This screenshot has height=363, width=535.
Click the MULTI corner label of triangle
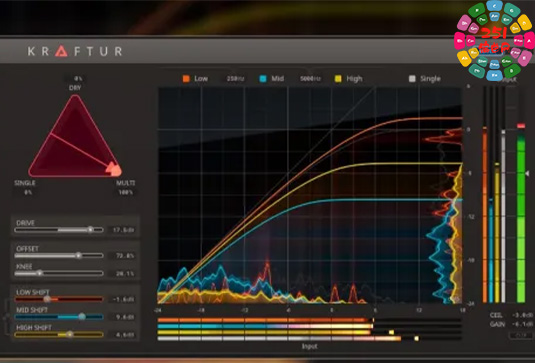(126, 183)
